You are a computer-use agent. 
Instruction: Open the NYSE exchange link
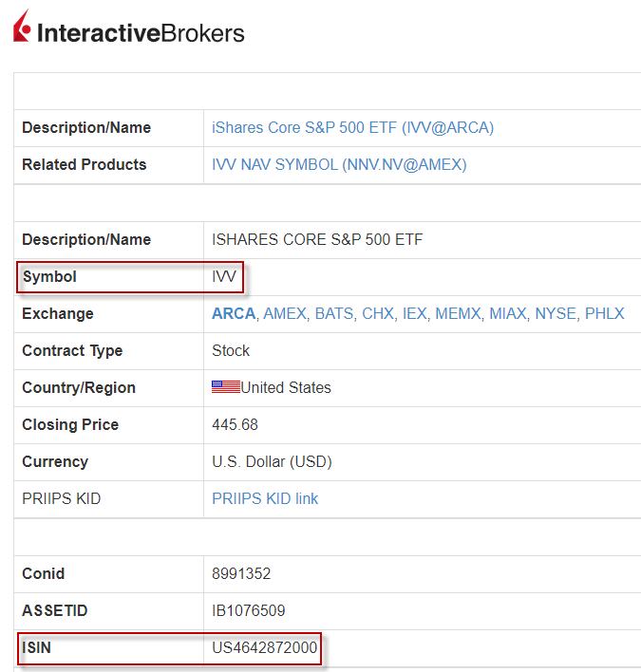pyautogui.click(x=556, y=314)
